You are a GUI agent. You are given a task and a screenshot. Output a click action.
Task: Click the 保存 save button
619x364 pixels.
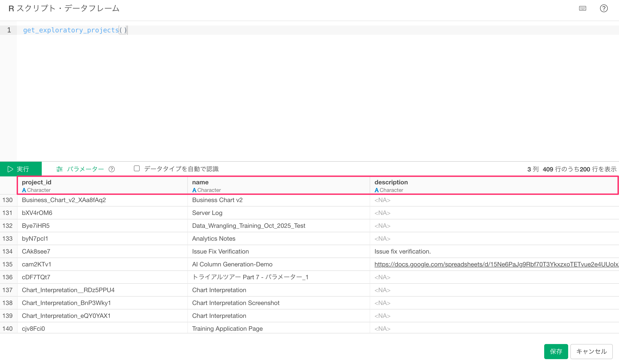[x=556, y=351]
